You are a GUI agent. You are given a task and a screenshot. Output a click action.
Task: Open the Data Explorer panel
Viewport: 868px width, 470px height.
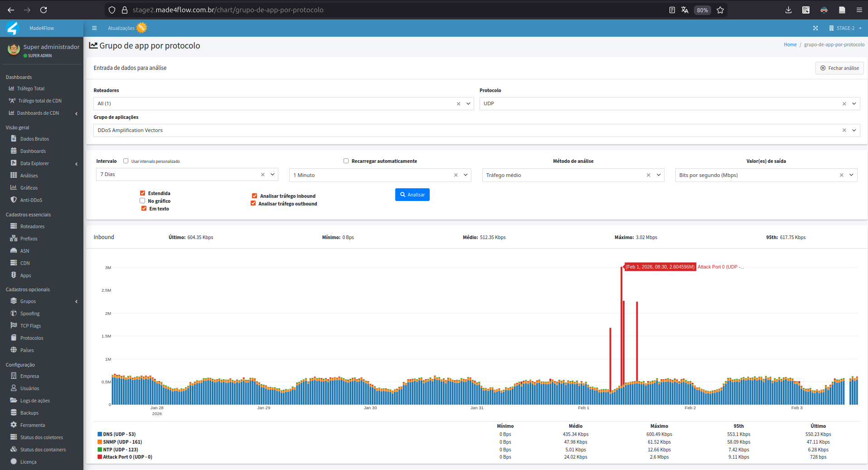point(34,163)
